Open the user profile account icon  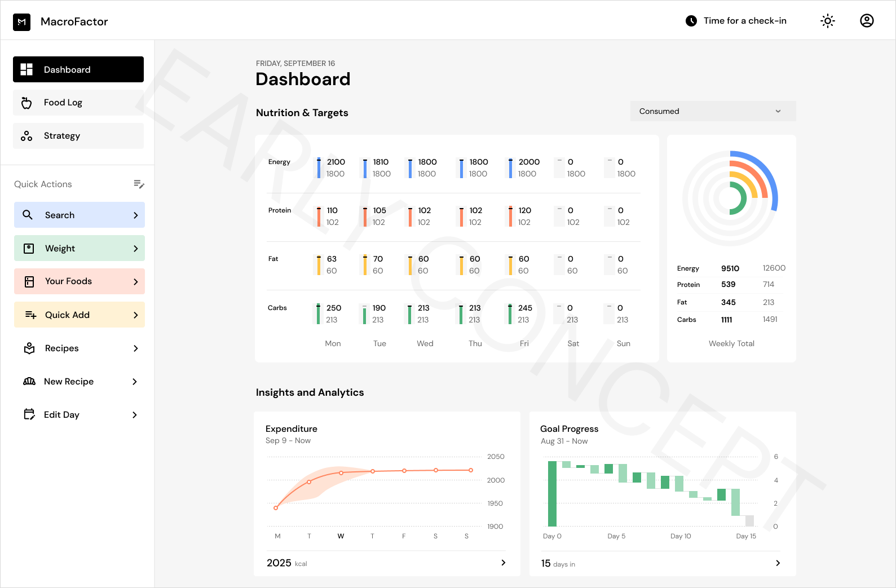(x=866, y=21)
